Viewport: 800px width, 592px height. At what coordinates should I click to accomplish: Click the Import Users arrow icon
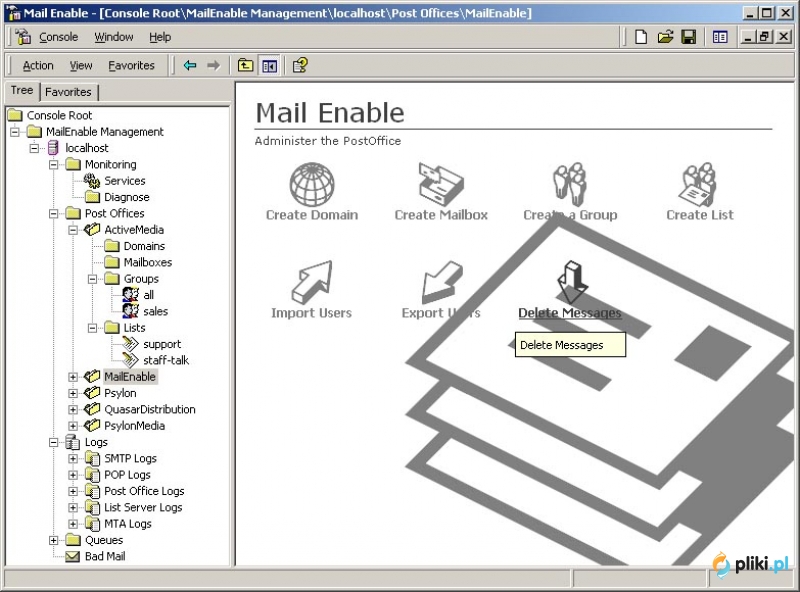click(312, 282)
